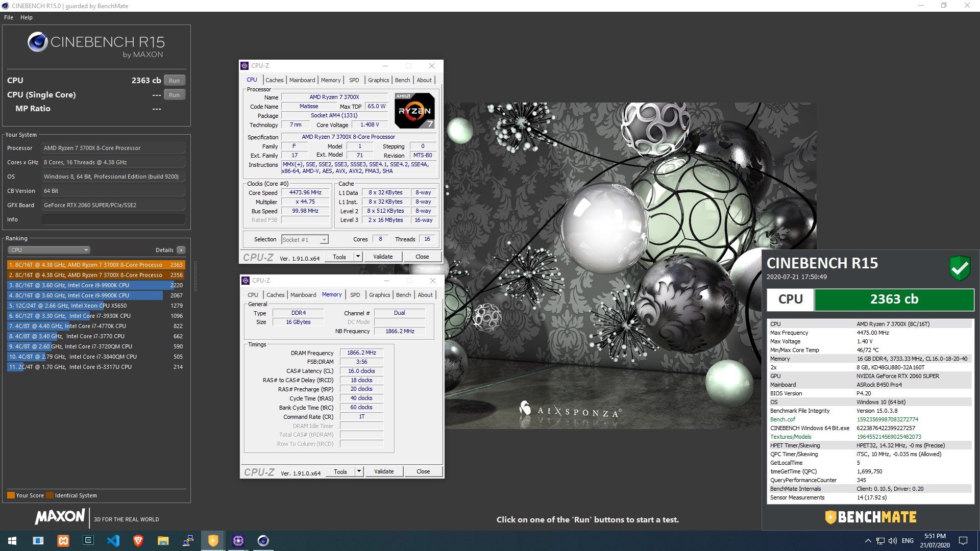The height and width of the screenshot is (551, 980).
Task: Open the first pinned taskbar app after Start
Action: 38,541
